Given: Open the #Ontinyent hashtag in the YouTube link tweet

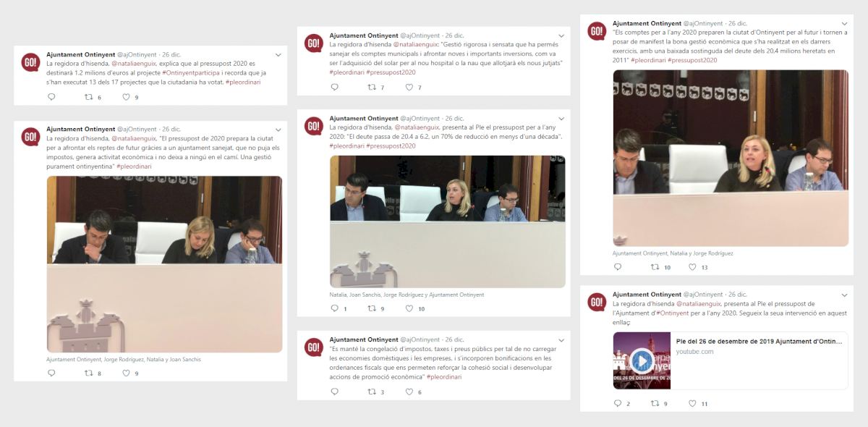Looking at the screenshot, I should [673, 313].
